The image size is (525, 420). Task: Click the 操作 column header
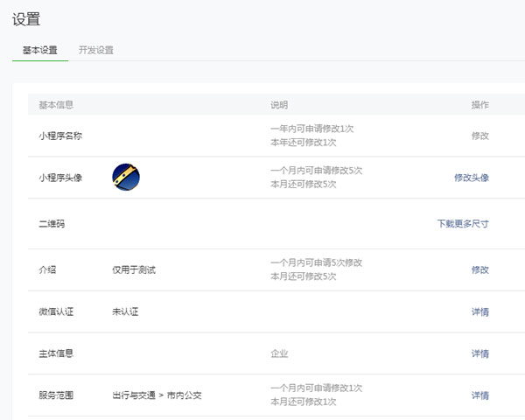coord(479,105)
